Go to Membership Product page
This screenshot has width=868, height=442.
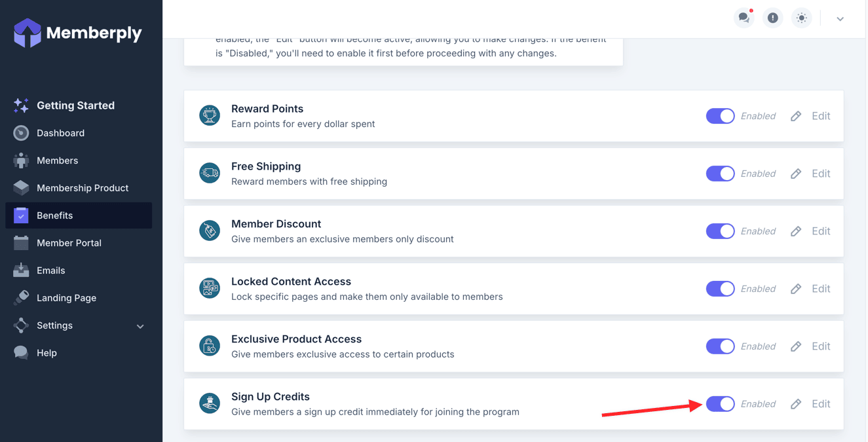point(82,188)
